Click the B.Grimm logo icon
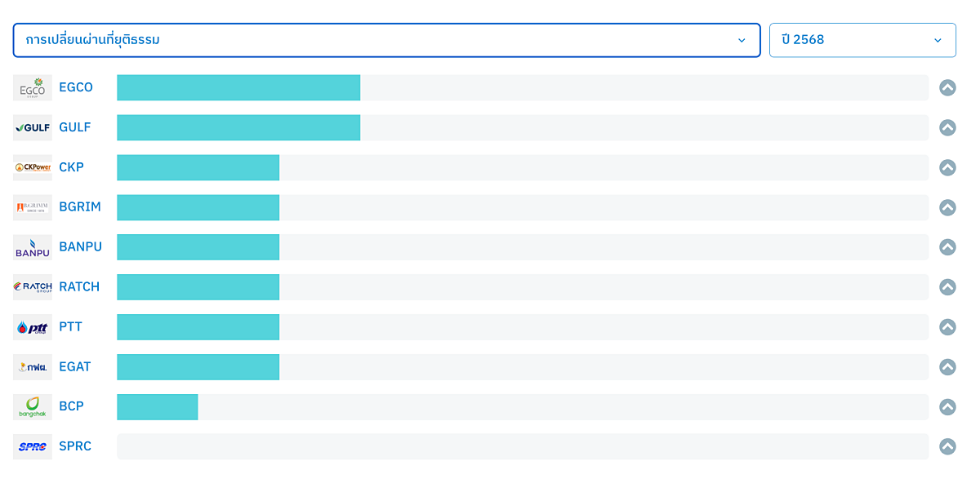 (x=33, y=207)
